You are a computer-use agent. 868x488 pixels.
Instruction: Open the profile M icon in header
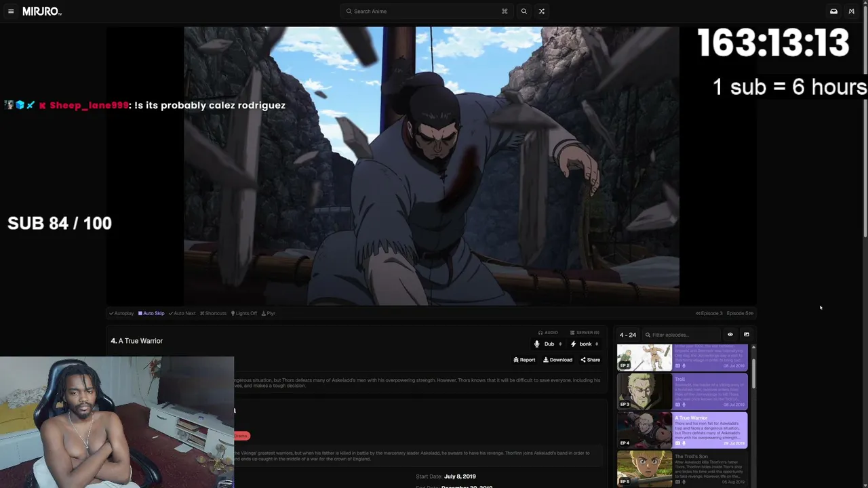(852, 12)
